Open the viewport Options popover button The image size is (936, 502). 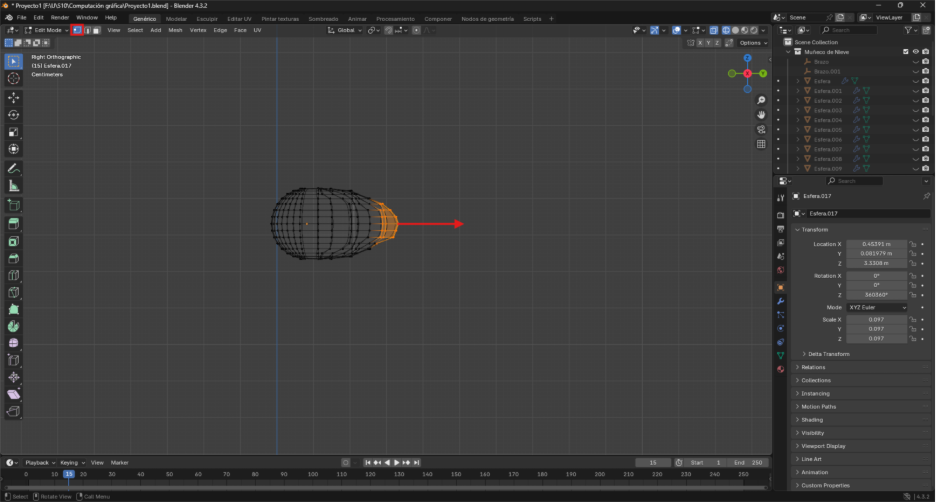click(x=753, y=43)
